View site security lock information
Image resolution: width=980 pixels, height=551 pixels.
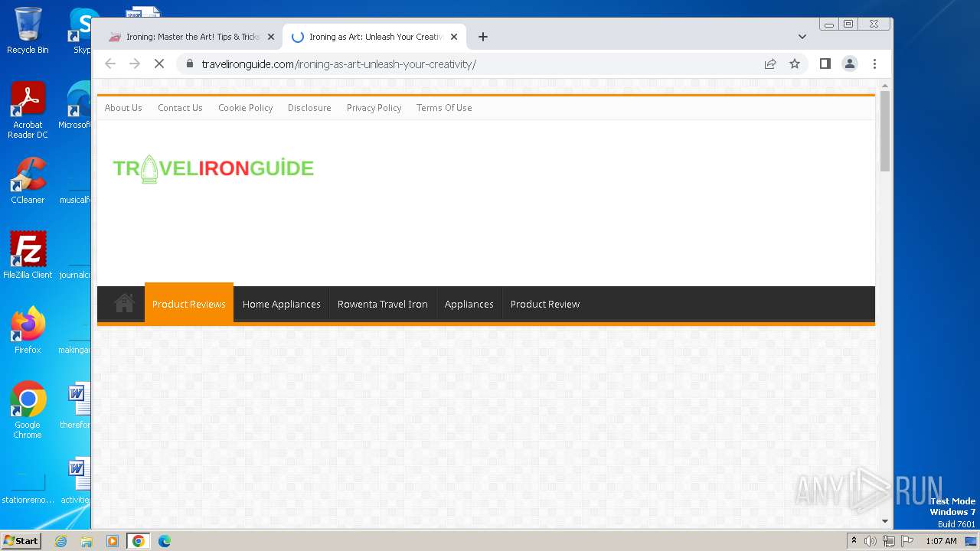189,64
